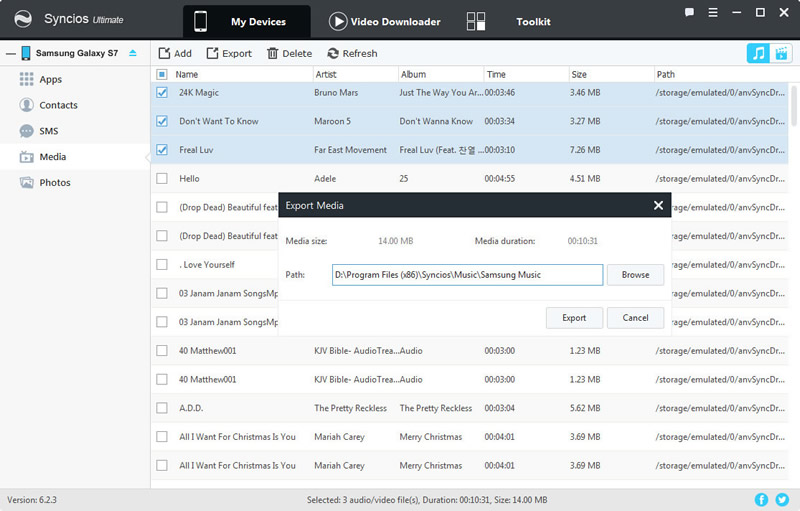Click the vertical scrollbar of list
800x511 pixels.
794,106
